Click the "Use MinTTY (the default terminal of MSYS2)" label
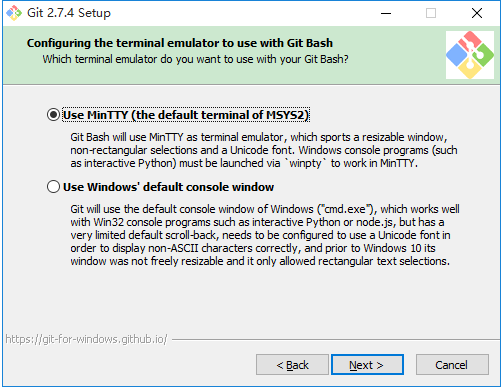The height and width of the screenshot is (389, 503). pyautogui.click(x=186, y=115)
